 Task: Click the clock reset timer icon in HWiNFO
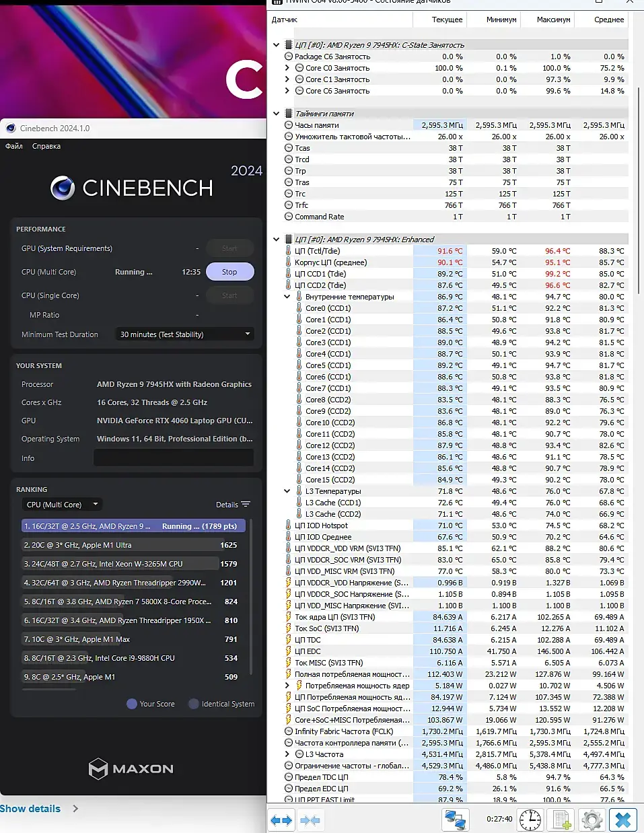(530, 820)
